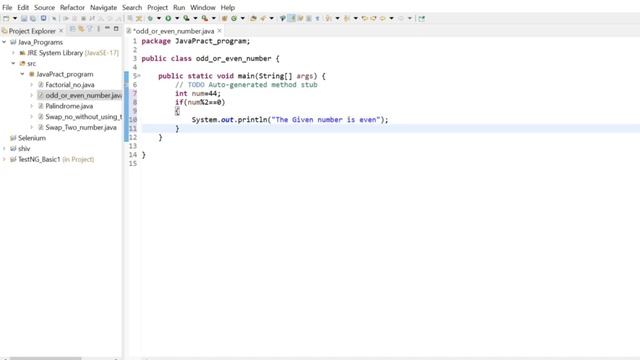This screenshot has height=360, width=640.
Task: Open the Search menu
Action: coord(132,7)
